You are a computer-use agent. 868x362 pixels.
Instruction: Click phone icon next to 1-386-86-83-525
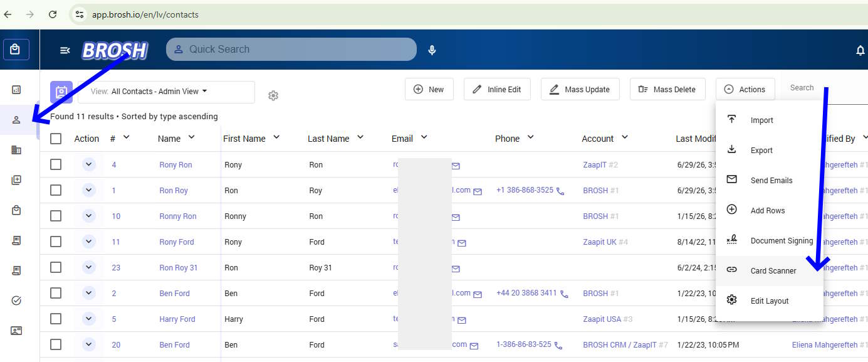(x=558, y=346)
